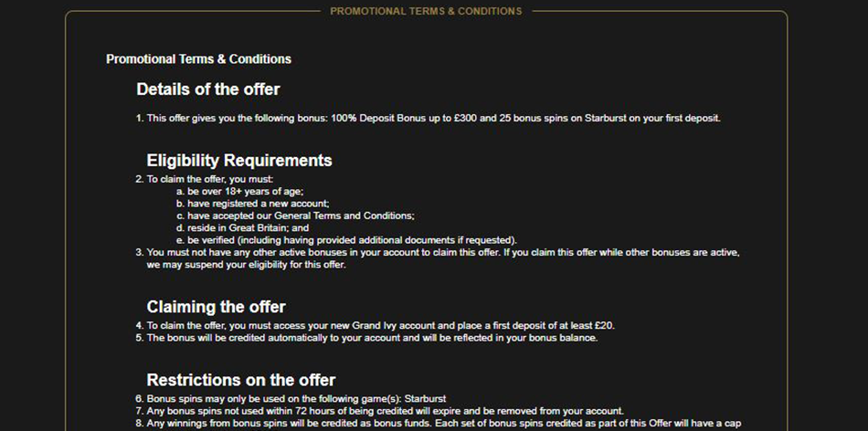This screenshot has height=431, width=868.
Task: Click clause 4 about Grand Ivy first deposit
Action: [x=381, y=325]
